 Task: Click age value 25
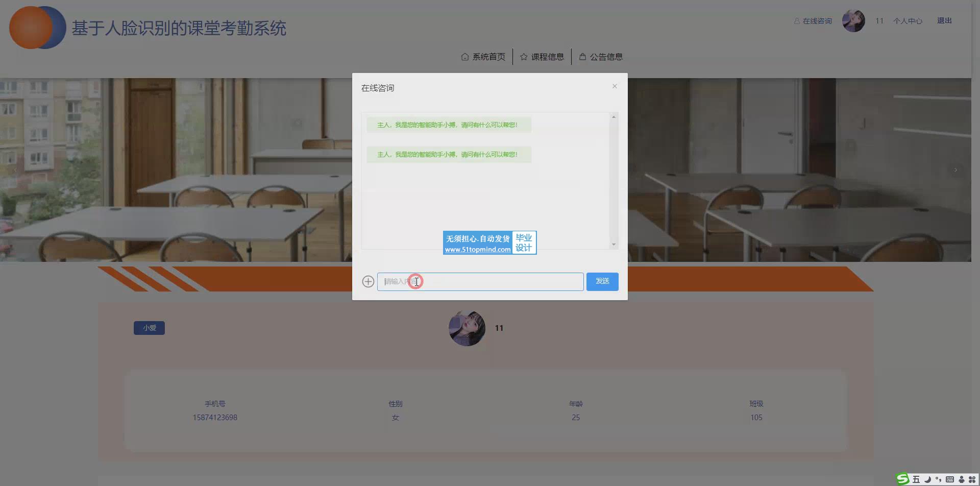tap(576, 418)
